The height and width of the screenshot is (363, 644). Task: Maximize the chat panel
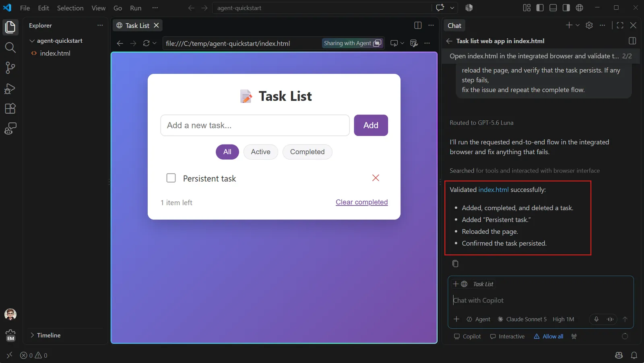(x=620, y=25)
